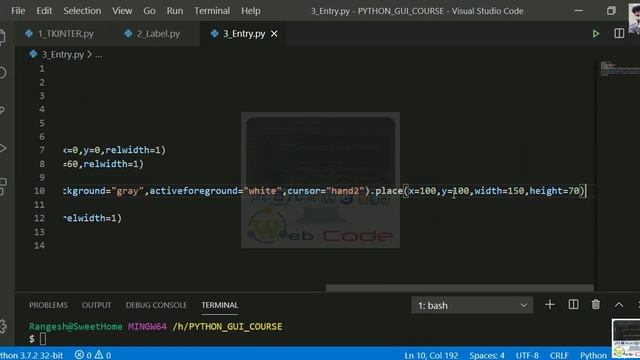This screenshot has height=360, width=640.
Task: Click 'Ln 10, Col 192' in status bar
Action: 431,355
